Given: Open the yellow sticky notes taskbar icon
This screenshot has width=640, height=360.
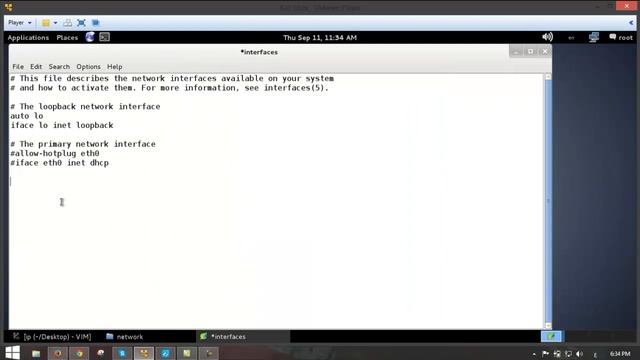Looking at the screenshot, I should click(x=187, y=353).
